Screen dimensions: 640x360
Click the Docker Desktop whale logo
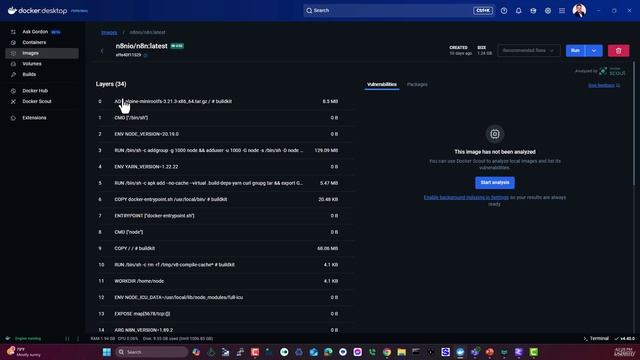(x=12, y=11)
